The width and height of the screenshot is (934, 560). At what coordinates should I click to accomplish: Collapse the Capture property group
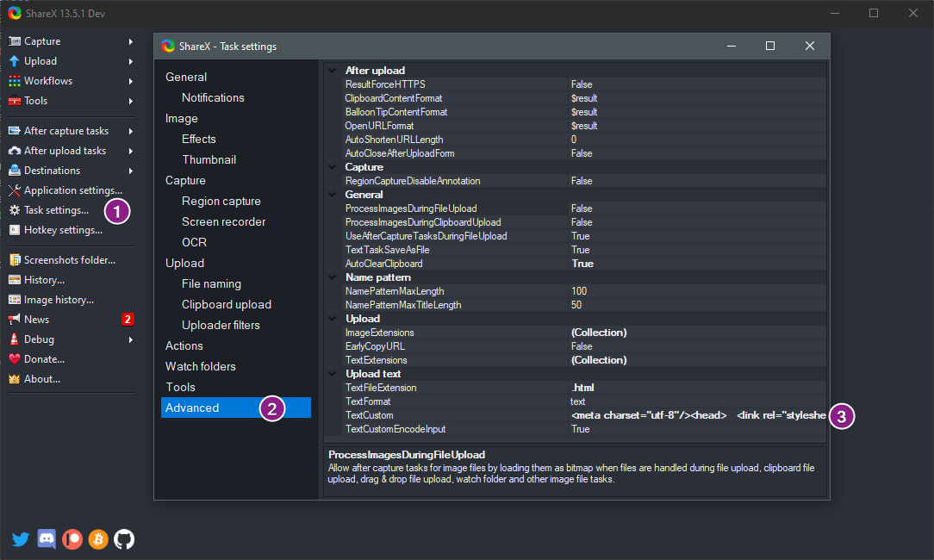333,167
